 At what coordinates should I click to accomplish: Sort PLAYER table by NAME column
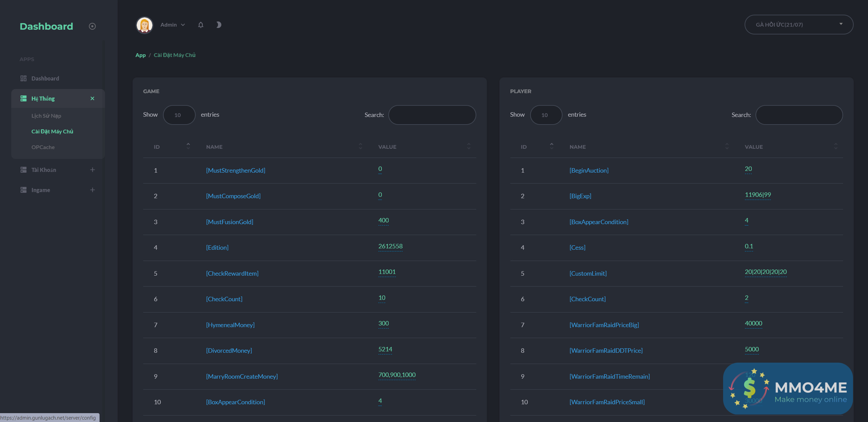pos(647,147)
